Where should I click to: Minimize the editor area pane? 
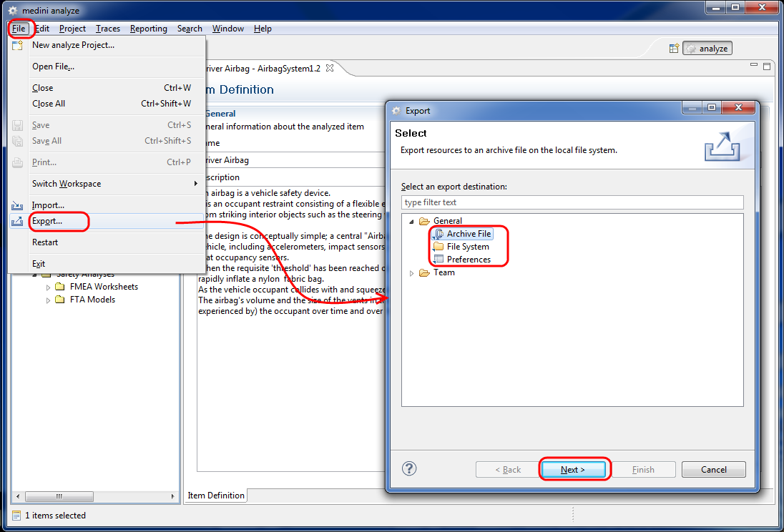[755, 64]
